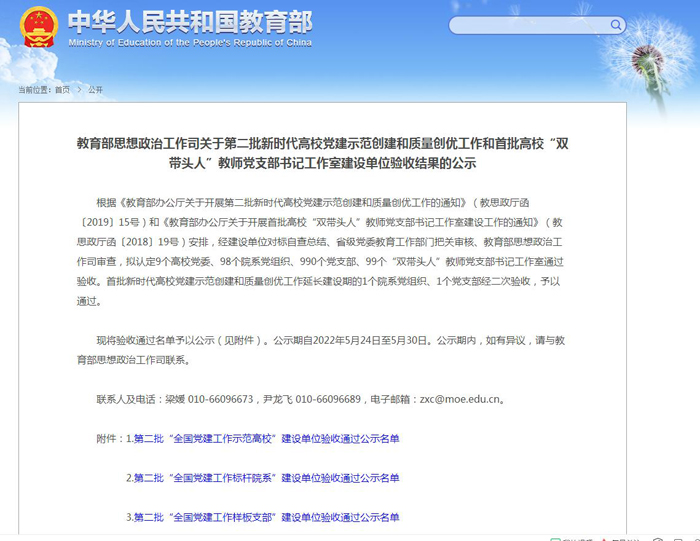The height and width of the screenshot is (541, 700).
Task: Go to 首页 in the breadcrumb
Action: click(62, 90)
